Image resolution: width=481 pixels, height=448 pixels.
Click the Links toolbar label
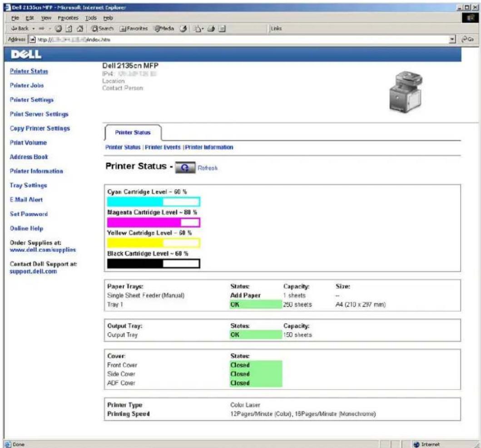[276, 28]
